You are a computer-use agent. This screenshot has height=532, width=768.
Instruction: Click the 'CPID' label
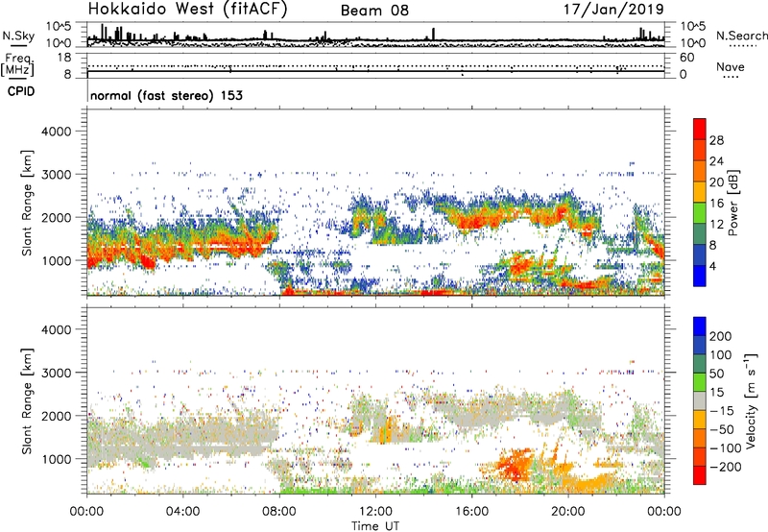[21, 91]
